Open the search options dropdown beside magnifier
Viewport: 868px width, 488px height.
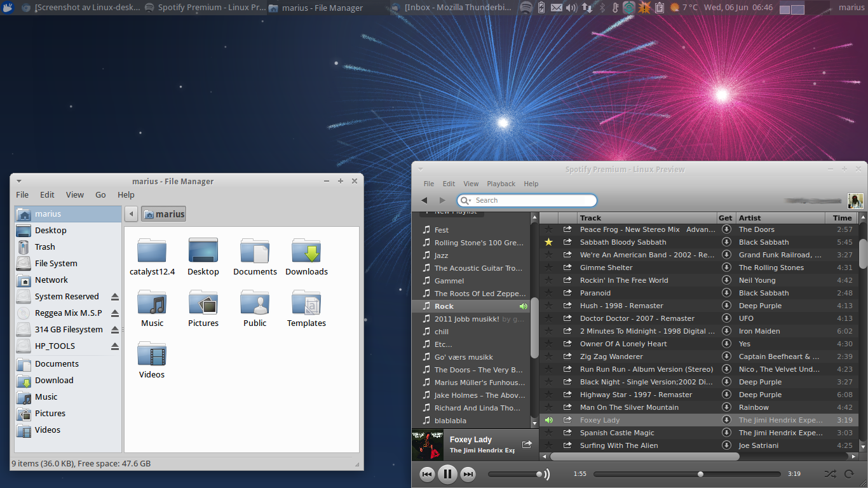click(x=466, y=201)
